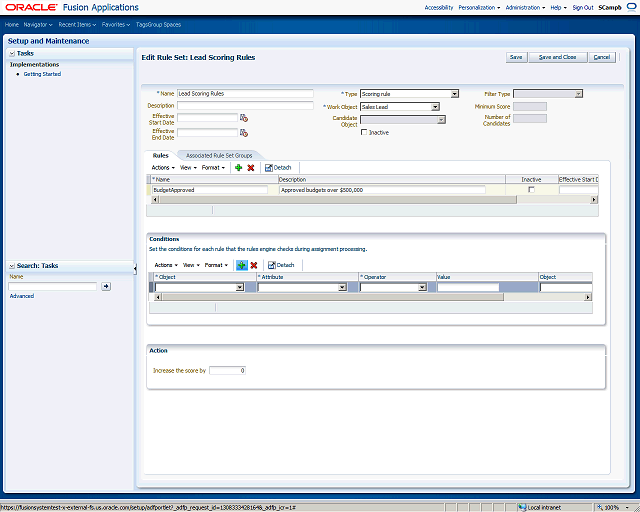This screenshot has height=512, width=640.
Task: Focus the Increase the score by field
Action: [227, 370]
